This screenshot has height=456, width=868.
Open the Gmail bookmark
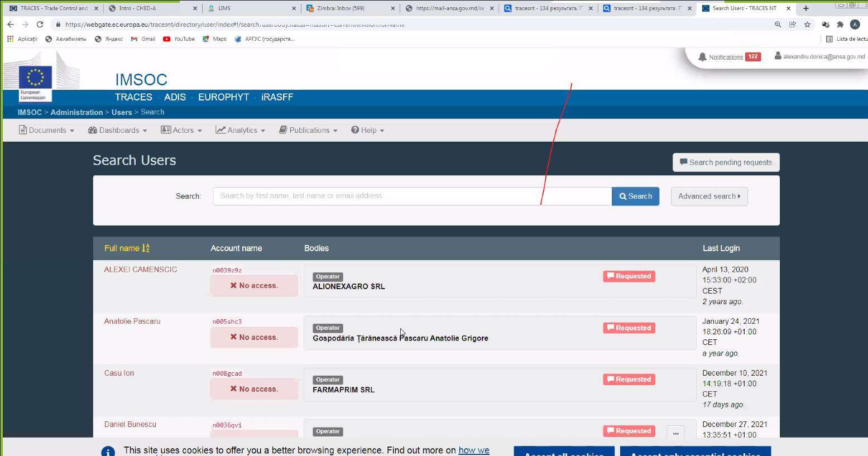[143, 39]
